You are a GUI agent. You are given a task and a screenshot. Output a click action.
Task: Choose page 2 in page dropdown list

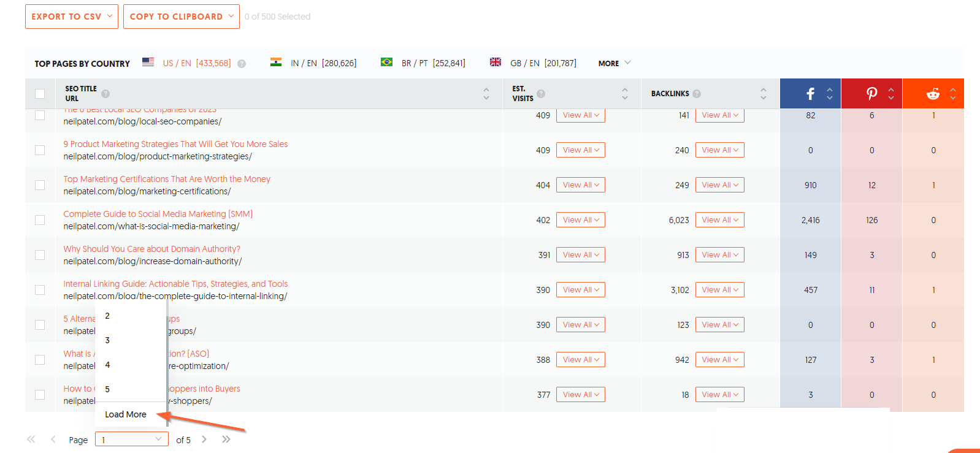click(x=131, y=316)
